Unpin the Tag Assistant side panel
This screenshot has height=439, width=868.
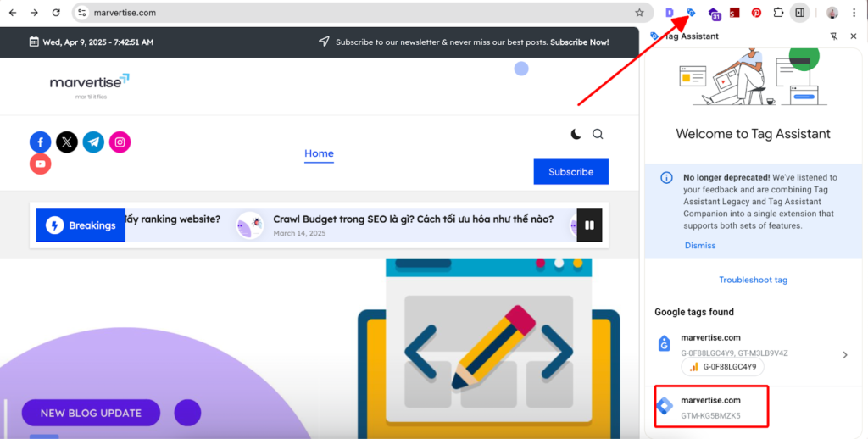834,36
